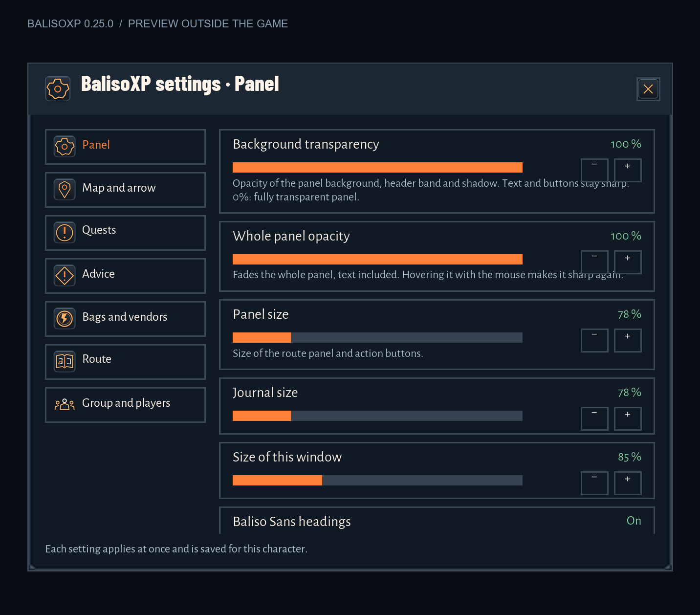Shrink Size of this window with minus
The width and height of the screenshot is (700, 615).
(594, 483)
